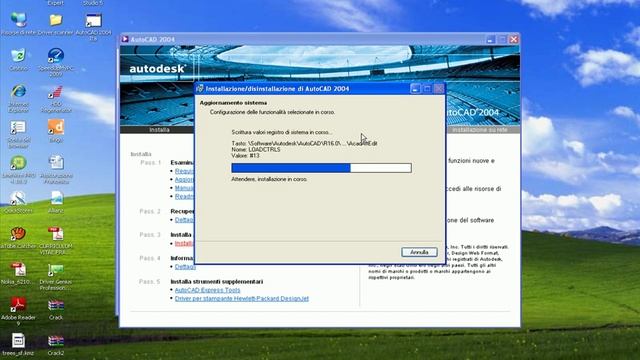The width and height of the screenshot is (640, 360).
Task: Click the blue installation progress bar
Action: tap(321, 168)
